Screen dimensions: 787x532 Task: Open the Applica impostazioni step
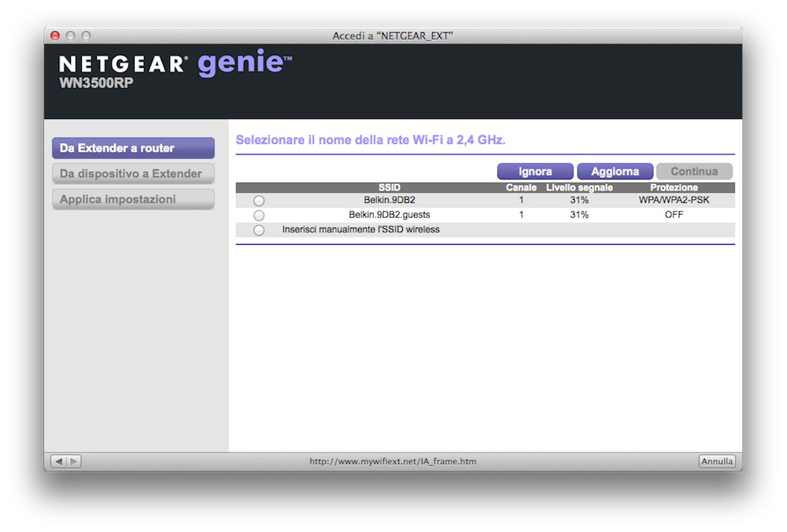pos(133,200)
